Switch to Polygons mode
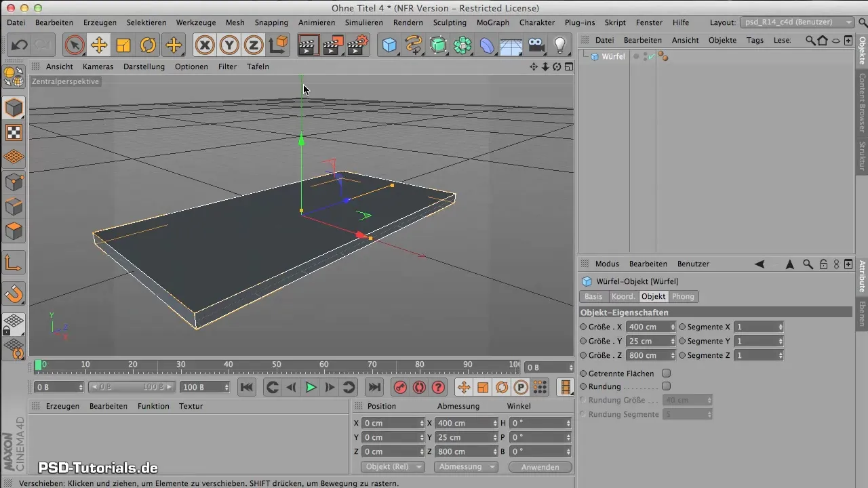The image size is (868, 488). pos(14,231)
